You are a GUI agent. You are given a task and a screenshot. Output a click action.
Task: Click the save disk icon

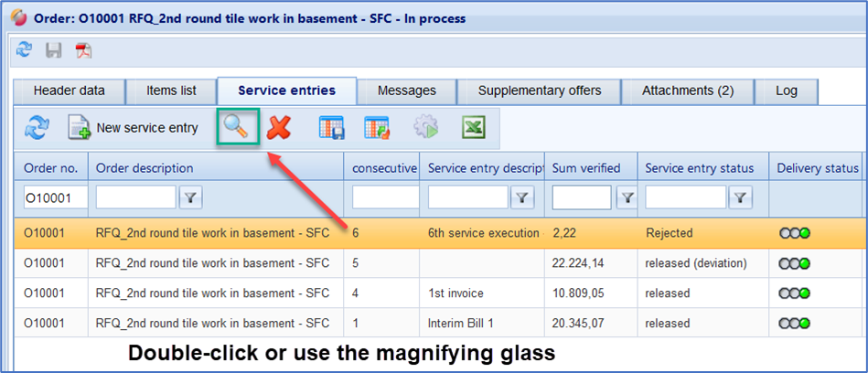(x=55, y=50)
